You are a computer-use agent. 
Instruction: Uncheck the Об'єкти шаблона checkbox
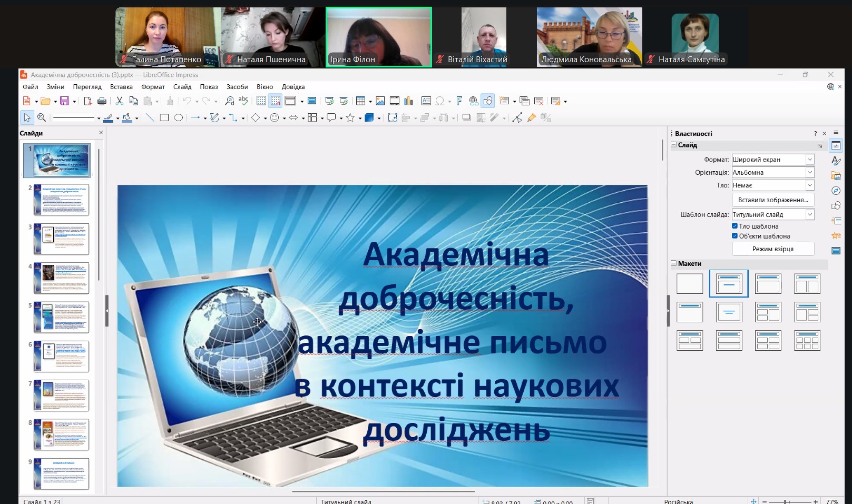735,236
